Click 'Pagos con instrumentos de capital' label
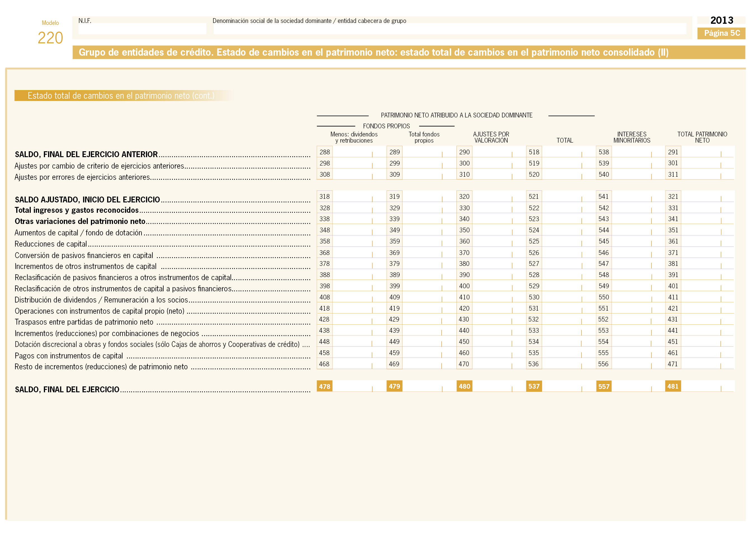Viewport: 756px width, 536px height. tap(69, 356)
